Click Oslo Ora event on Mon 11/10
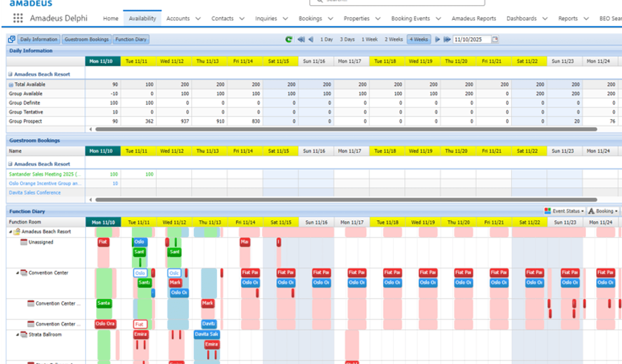 (105, 324)
